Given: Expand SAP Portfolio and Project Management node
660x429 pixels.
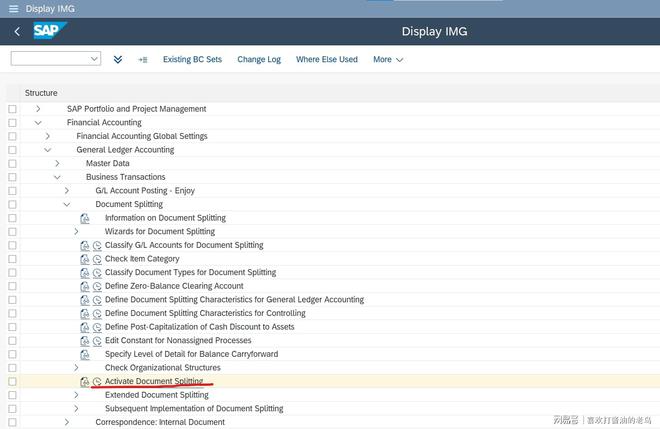Looking at the screenshot, I should tap(38, 109).
